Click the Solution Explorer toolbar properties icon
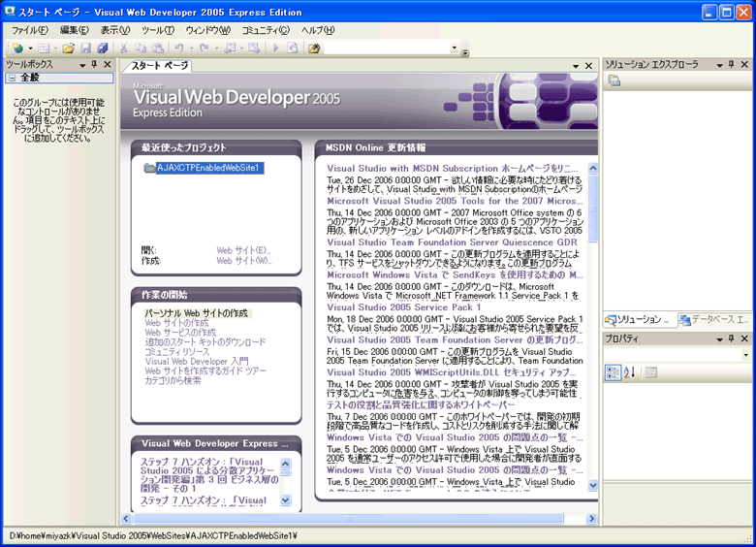 [x=614, y=81]
